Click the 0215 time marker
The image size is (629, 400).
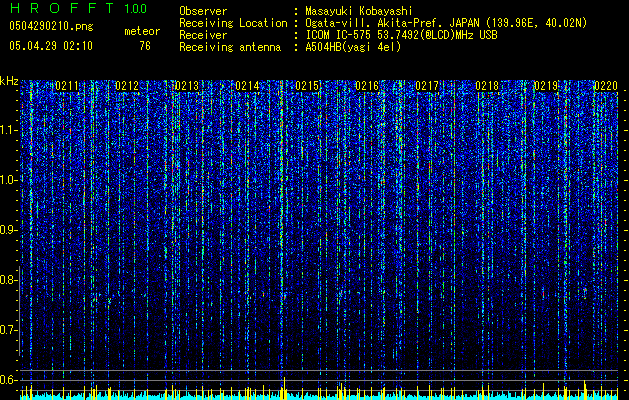pyautogui.click(x=307, y=86)
